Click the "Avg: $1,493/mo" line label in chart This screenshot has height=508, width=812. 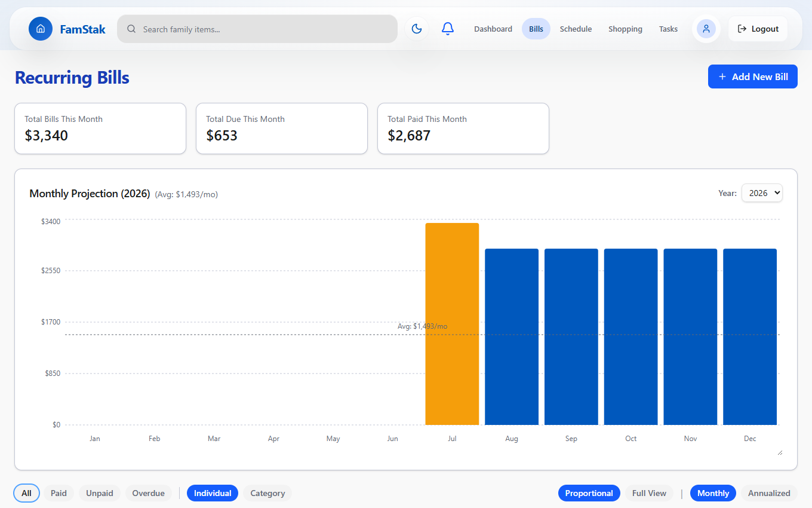point(422,326)
